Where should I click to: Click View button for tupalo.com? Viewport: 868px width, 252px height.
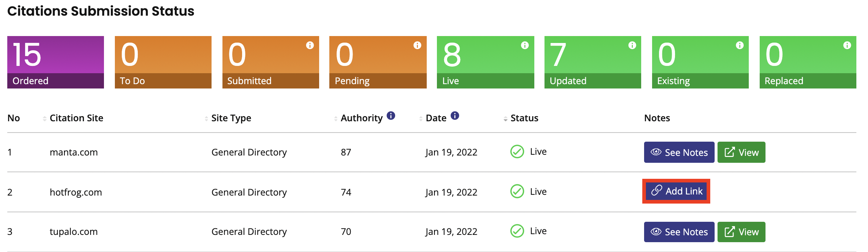742,232
